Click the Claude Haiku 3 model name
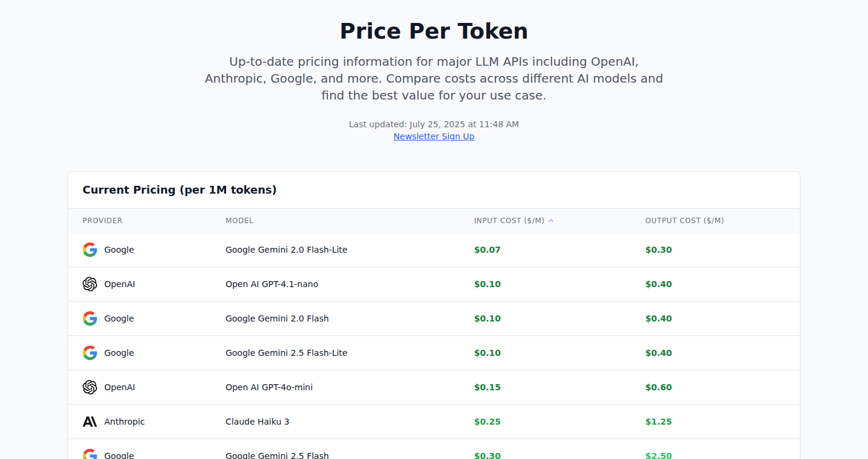This screenshot has width=868, height=459. coord(257,422)
